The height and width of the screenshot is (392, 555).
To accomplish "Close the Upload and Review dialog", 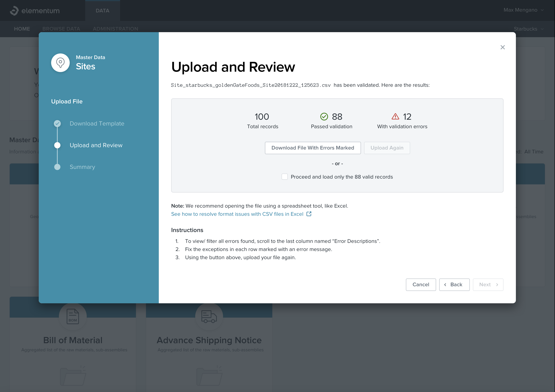I will coord(503,47).
